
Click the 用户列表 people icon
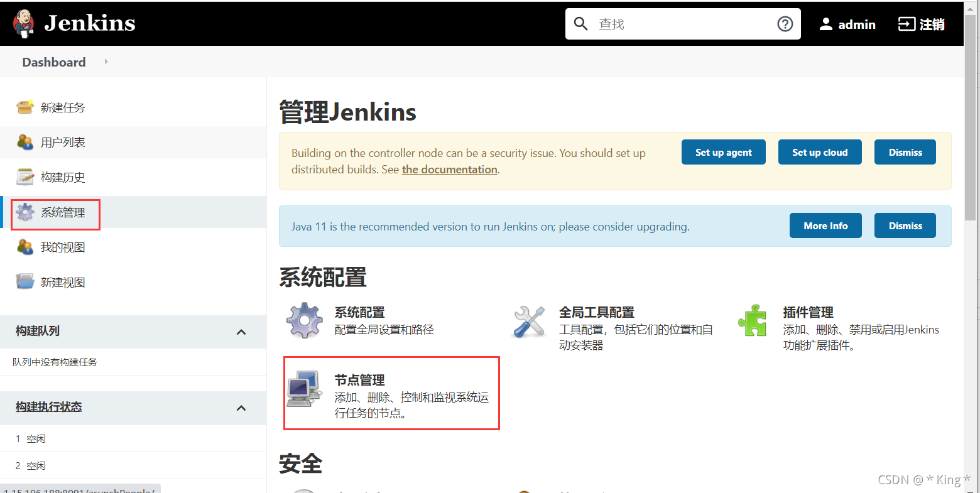pyautogui.click(x=25, y=143)
